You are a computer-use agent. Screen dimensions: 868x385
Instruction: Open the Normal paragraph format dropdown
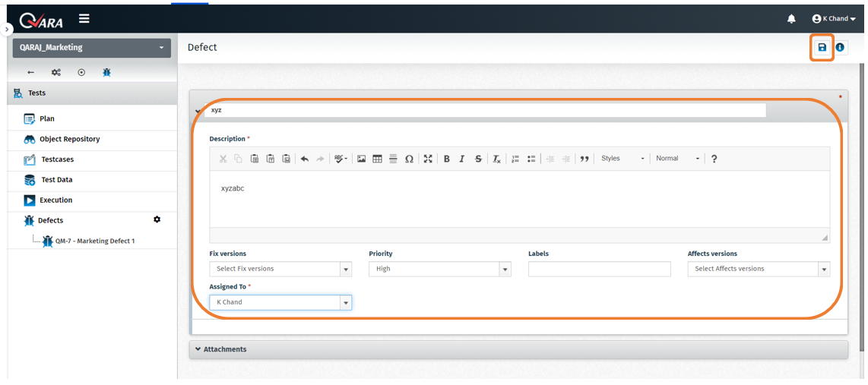(x=677, y=159)
